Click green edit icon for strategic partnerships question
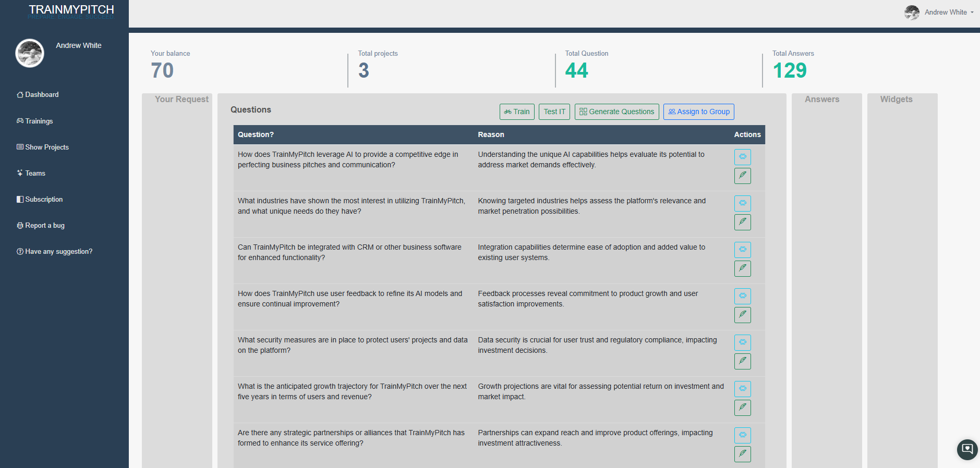This screenshot has height=468, width=980. pos(743,454)
